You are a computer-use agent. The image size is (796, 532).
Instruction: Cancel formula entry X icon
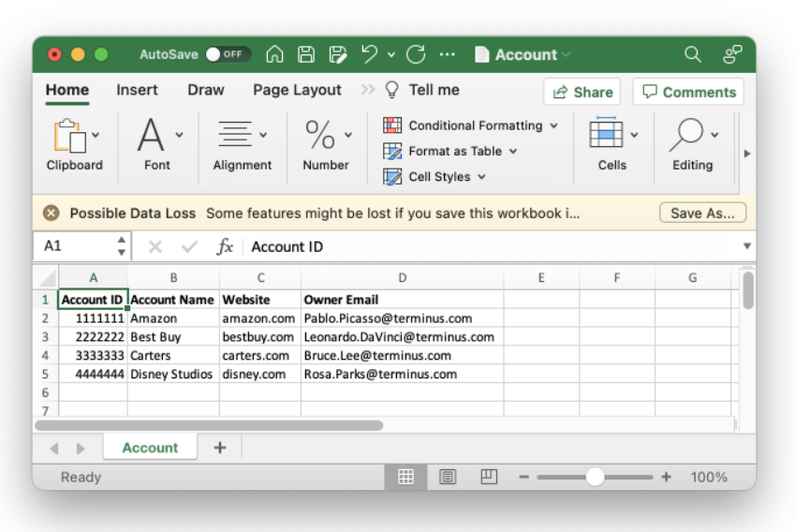(x=155, y=246)
